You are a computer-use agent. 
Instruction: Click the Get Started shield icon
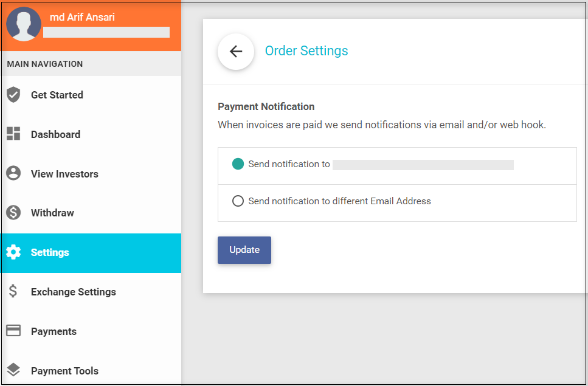coord(13,95)
